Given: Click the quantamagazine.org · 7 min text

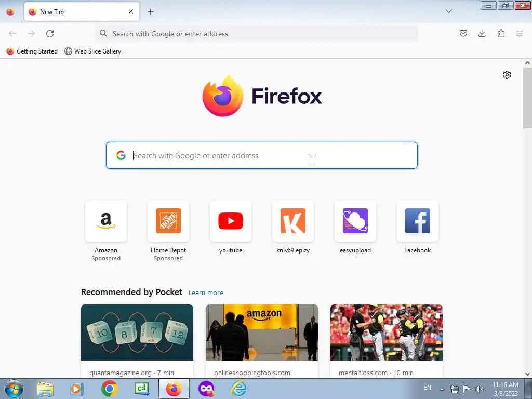Looking at the screenshot, I should coord(131,373).
